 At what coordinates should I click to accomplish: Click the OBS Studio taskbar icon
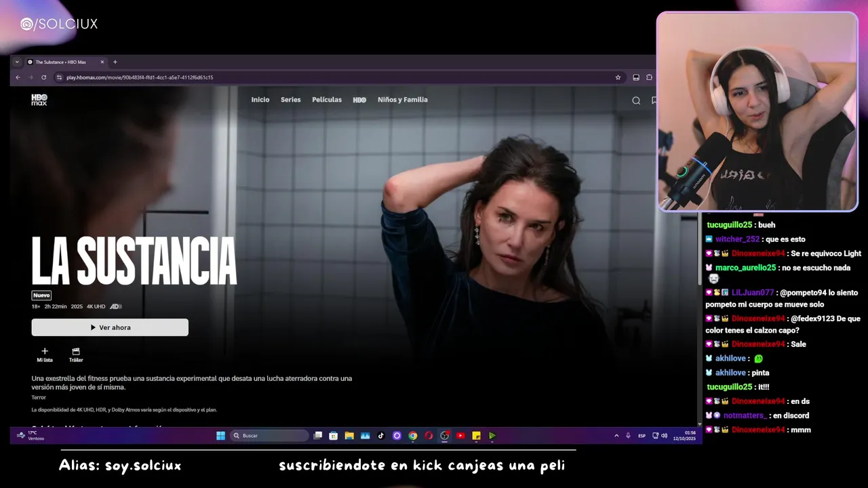(444, 436)
